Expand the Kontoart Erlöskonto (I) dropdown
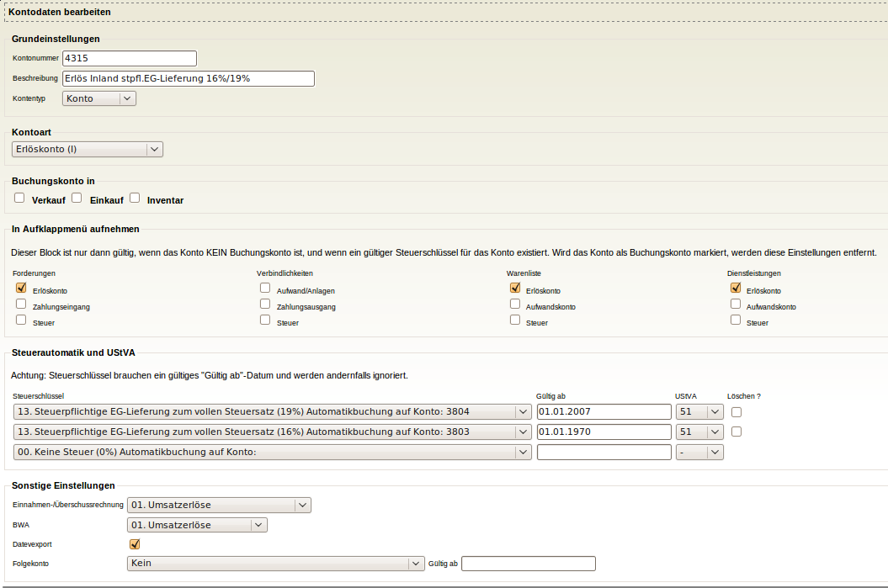888x588 pixels. point(88,150)
